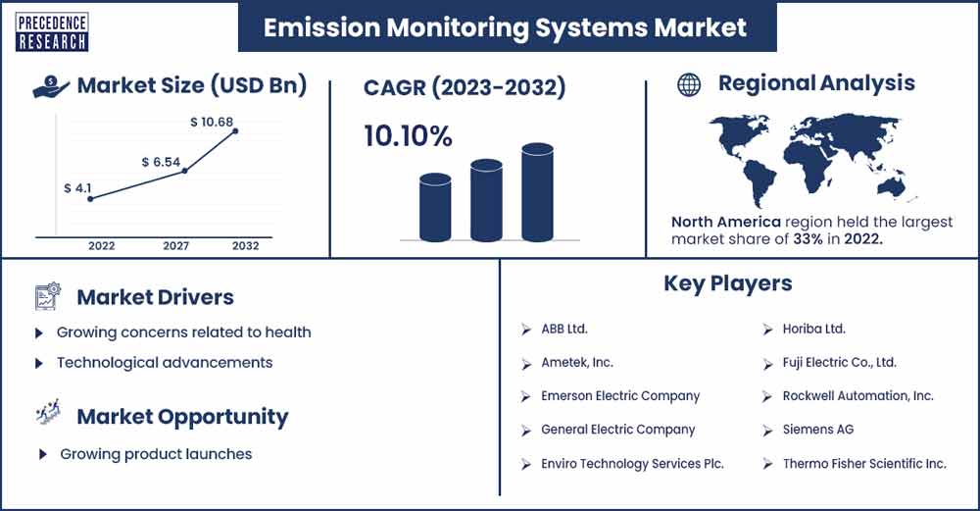Click the triangle bullet before Technological advancements
Image resolution: width=980 pixels, height=511 pixels.
[x=39, y=364]
